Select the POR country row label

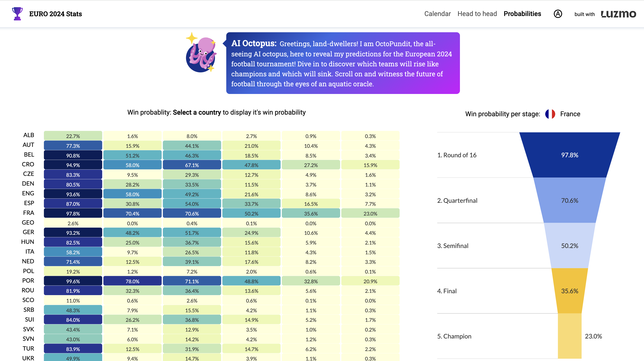pyautogui.click(x=28, y=281)
